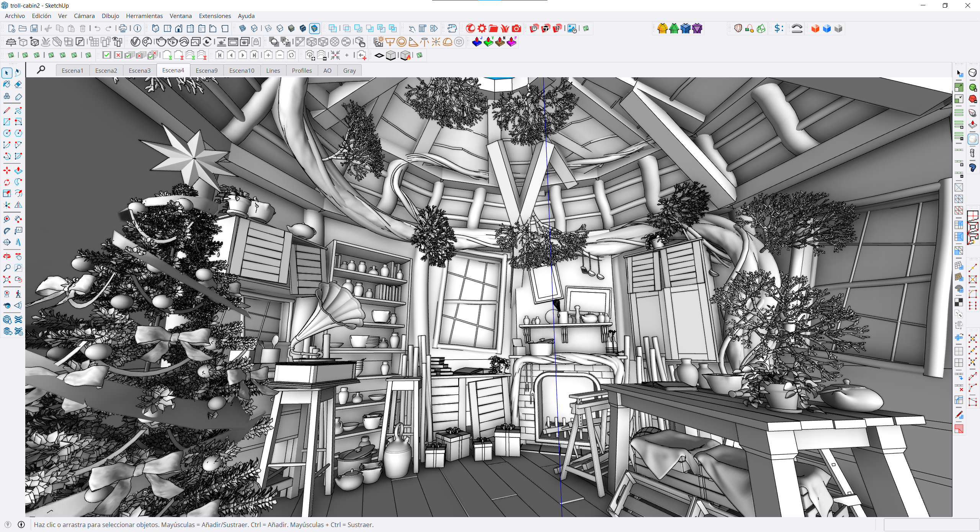
Task: Select the Walk tool
Action: [18, 294]
